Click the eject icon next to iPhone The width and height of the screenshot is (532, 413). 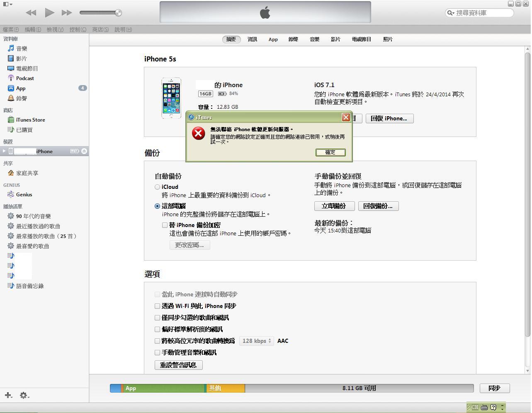tap(84, 151)
